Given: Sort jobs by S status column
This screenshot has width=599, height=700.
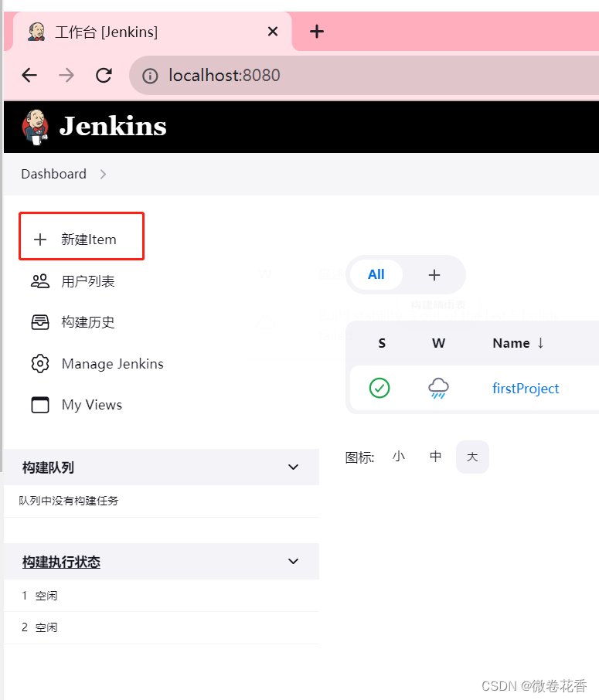Looking at the screenshot, I should point(382,343).
